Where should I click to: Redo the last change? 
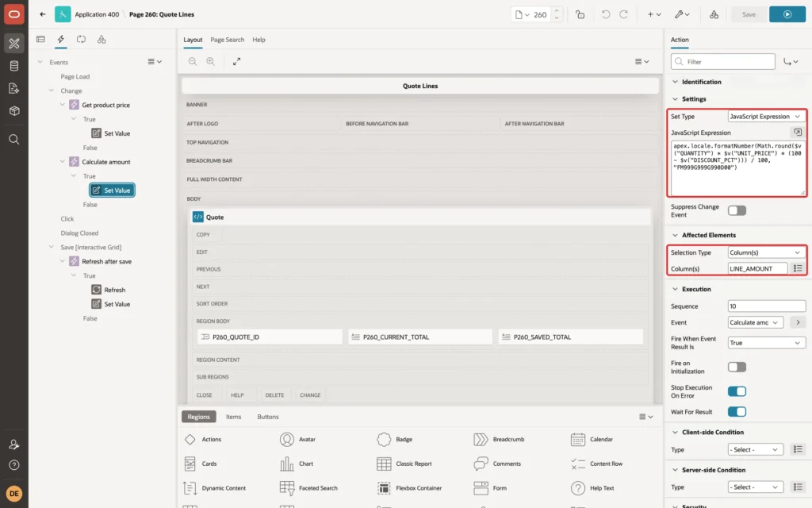[623, 14]
